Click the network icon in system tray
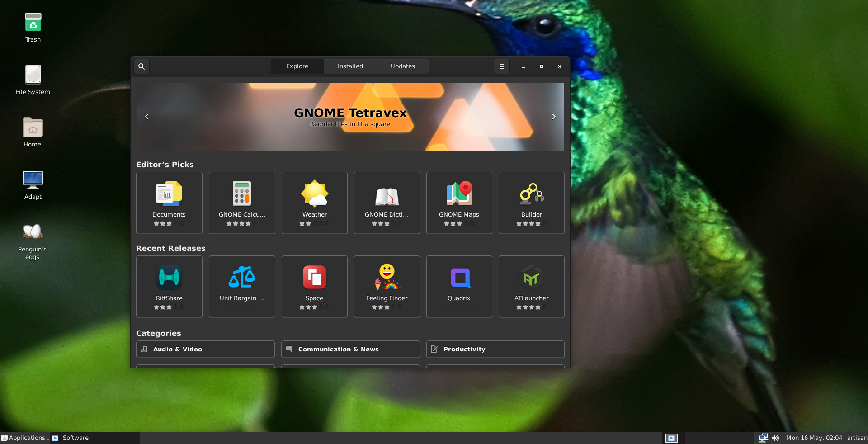Viewport: 868px width, 444px height. point(764,438)
